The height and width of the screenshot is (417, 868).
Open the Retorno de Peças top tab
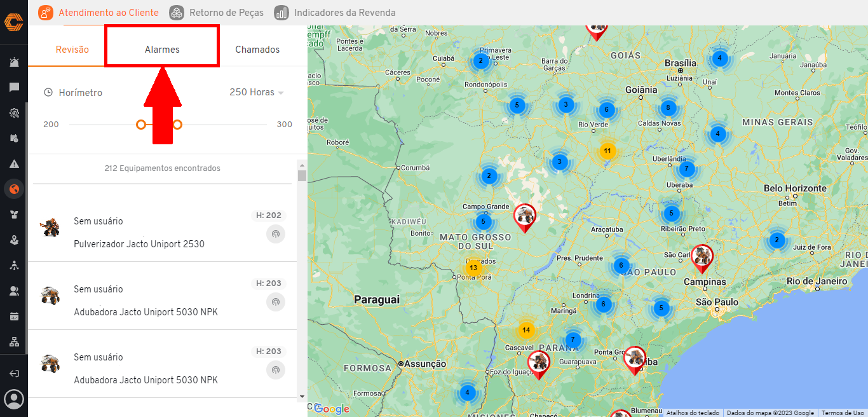(x=217, y=12)
